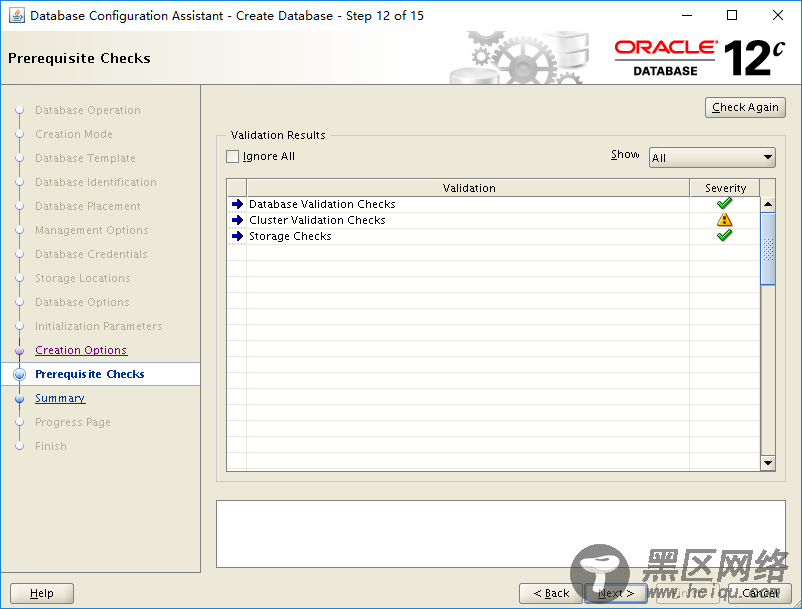Image resolution: width=802 pixels, height=609 pixels.
Task: Click the scrollbar up arrow in results table
Action: pyautogui.click(x=768, y=204)
